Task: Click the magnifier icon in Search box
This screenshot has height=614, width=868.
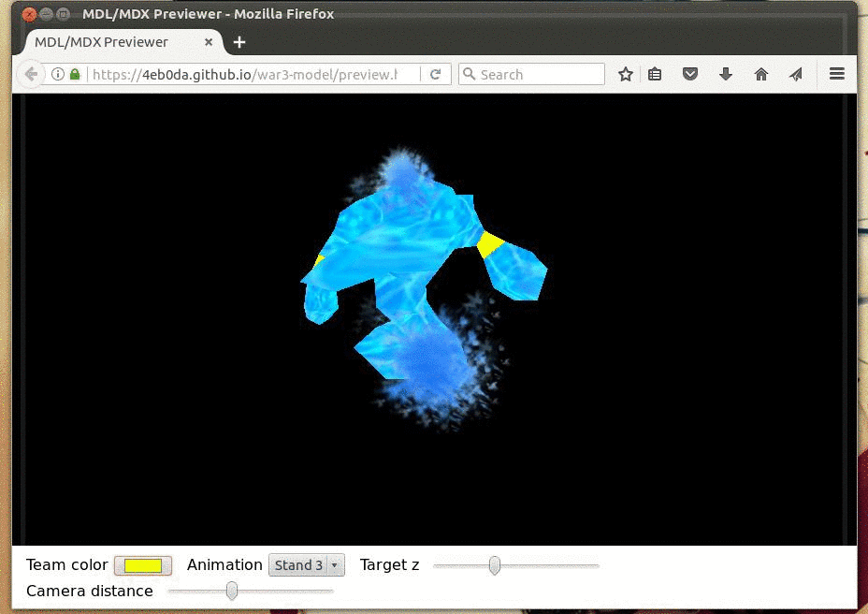Action: 469,74
